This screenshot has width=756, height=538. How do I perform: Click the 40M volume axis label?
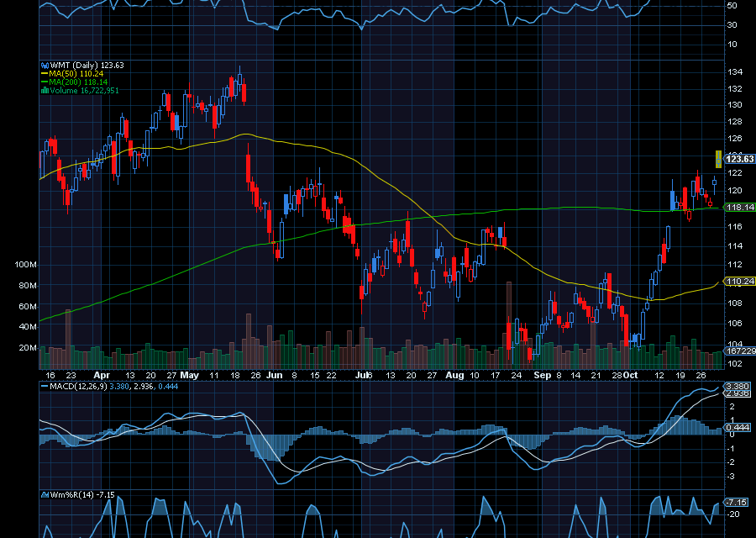click(28, 327)
